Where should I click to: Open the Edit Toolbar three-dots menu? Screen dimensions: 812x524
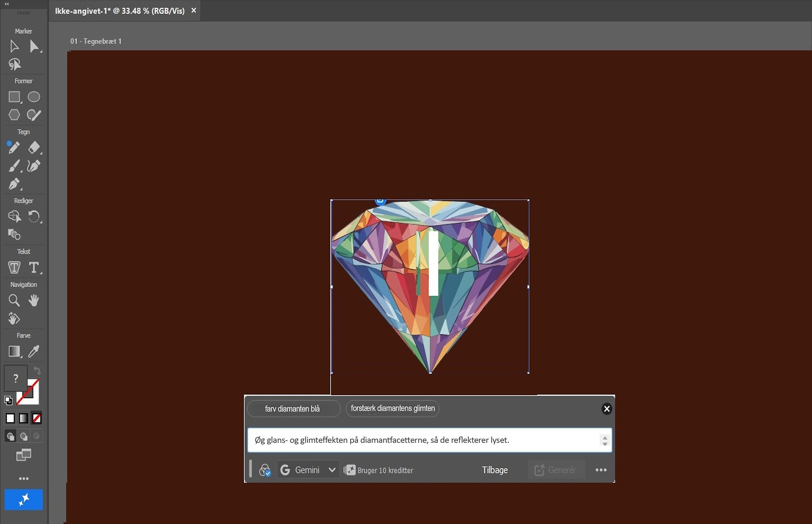click(x=24, y=478)
